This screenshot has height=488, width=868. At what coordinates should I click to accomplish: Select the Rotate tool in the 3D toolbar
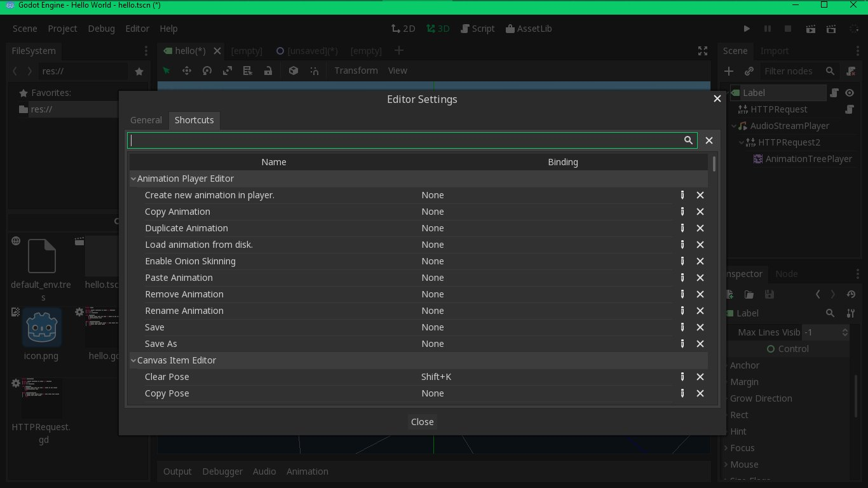(207, 71)
